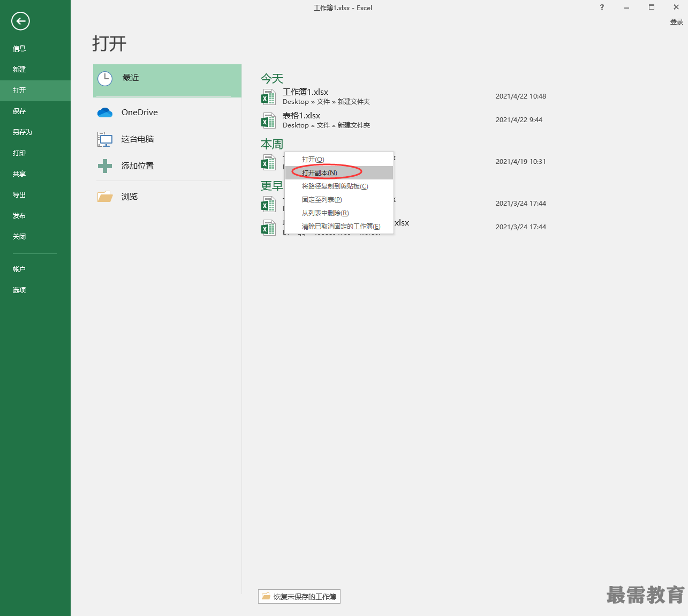
Task: Select the 这台电脑 location label
Action: (x=138, y=139)
